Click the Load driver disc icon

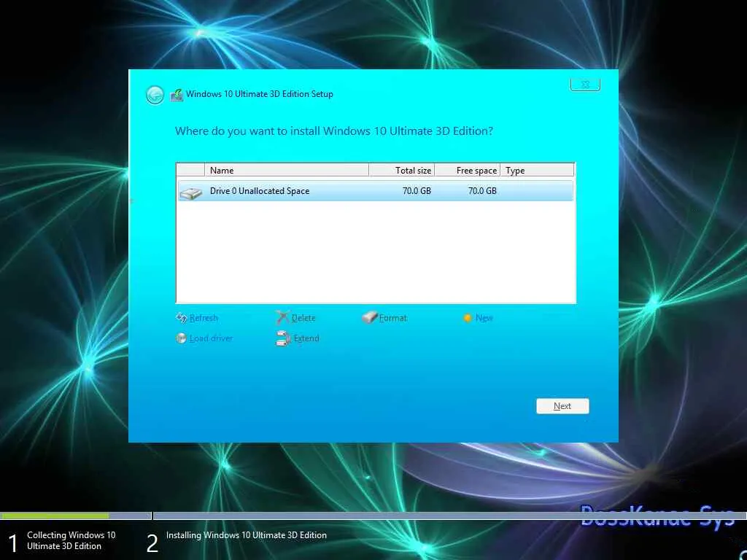point(181,338)
